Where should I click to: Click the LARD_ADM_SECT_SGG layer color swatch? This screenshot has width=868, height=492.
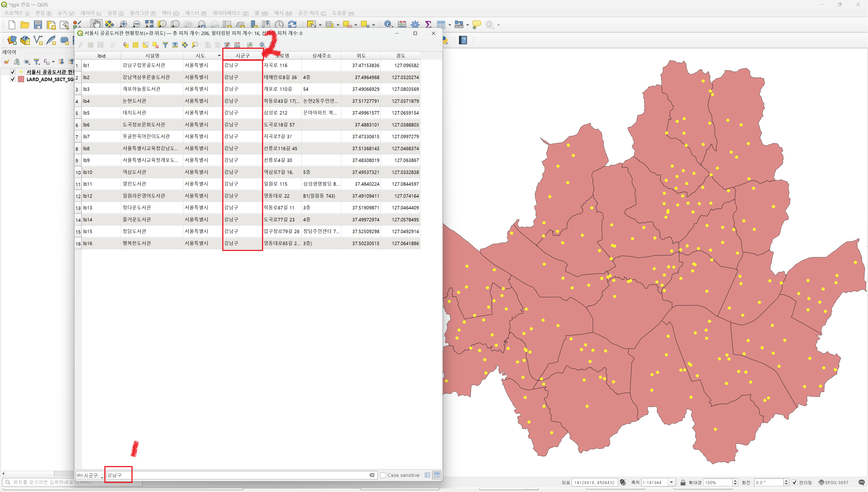[x=21, y=80]
